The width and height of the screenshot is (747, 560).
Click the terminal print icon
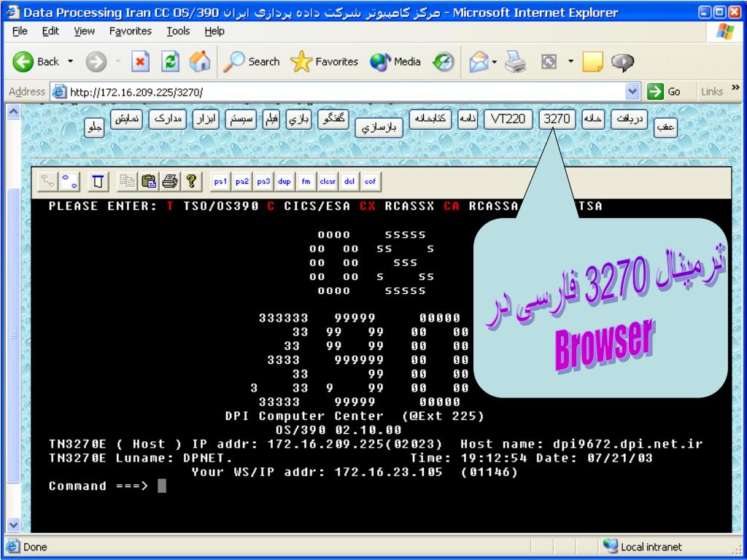169,182
